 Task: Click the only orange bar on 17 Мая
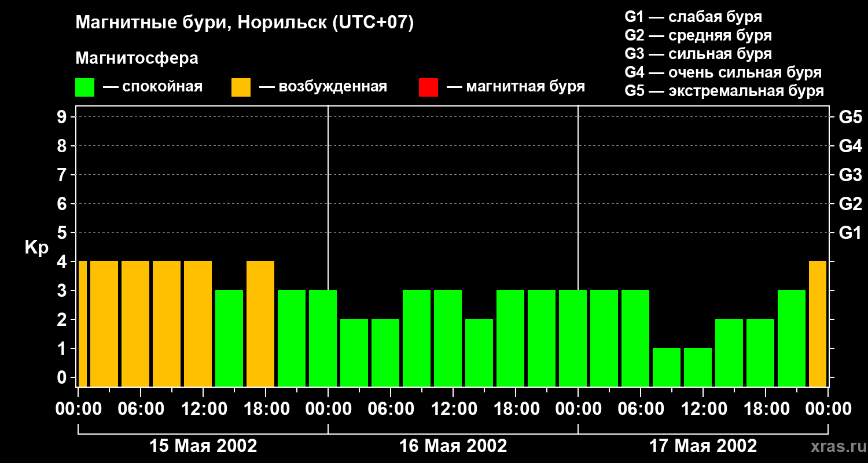point(818,324)
